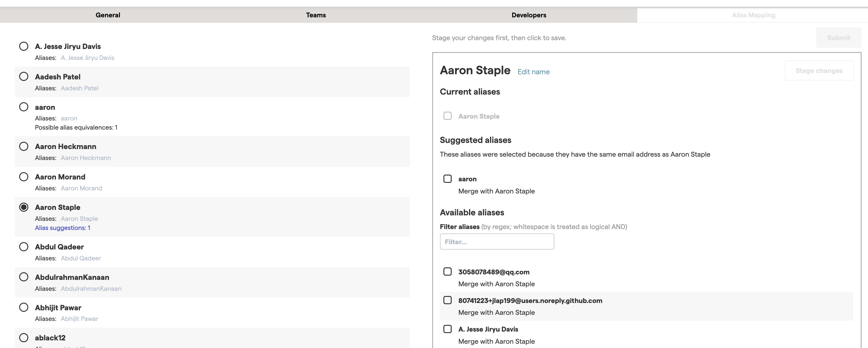Click the Aadesh Patel alias link
This screenshot has width=868, height=348.
(x=79, y=88)
